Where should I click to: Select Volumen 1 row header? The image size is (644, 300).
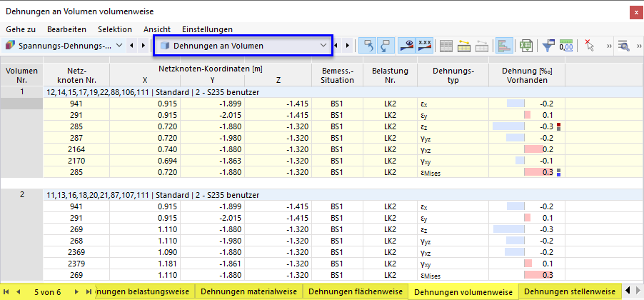[21, 92]
